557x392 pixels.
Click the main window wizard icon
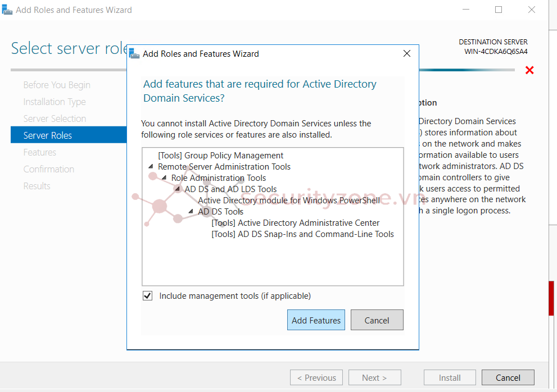point(7,10)
